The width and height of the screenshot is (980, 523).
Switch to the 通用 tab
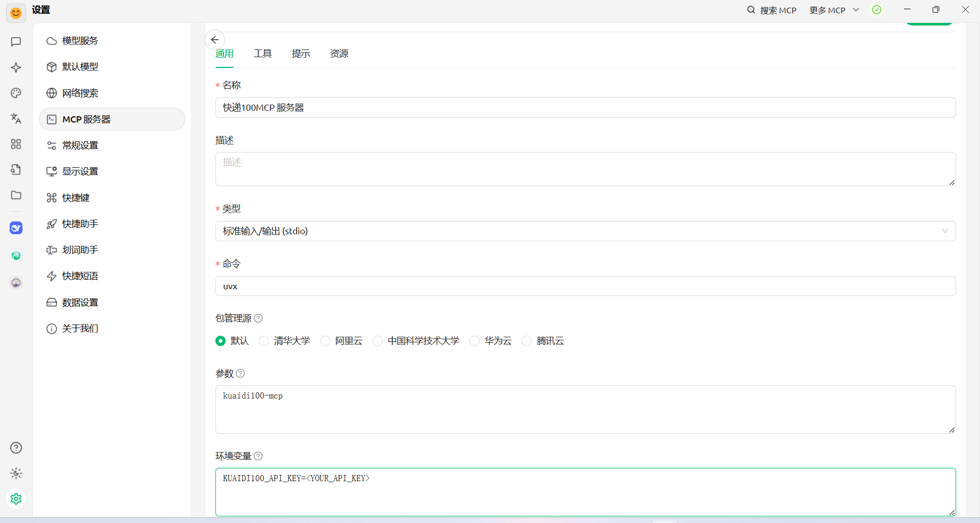point(224,54)
